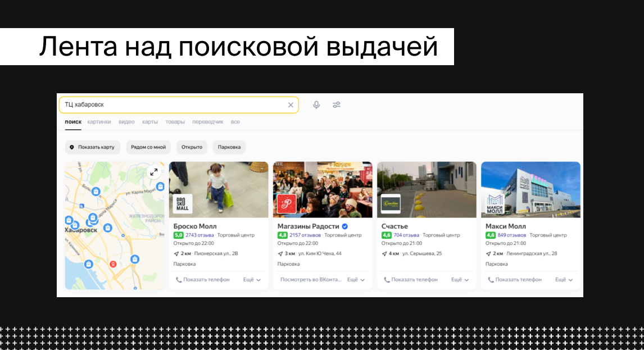Enable the Открыто filter

[x=192, y=147]
